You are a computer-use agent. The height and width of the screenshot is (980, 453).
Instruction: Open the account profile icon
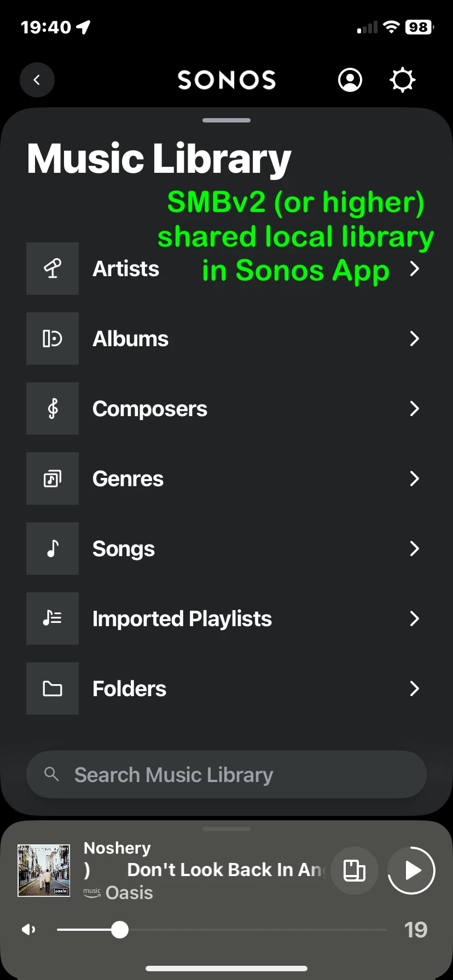350,80
